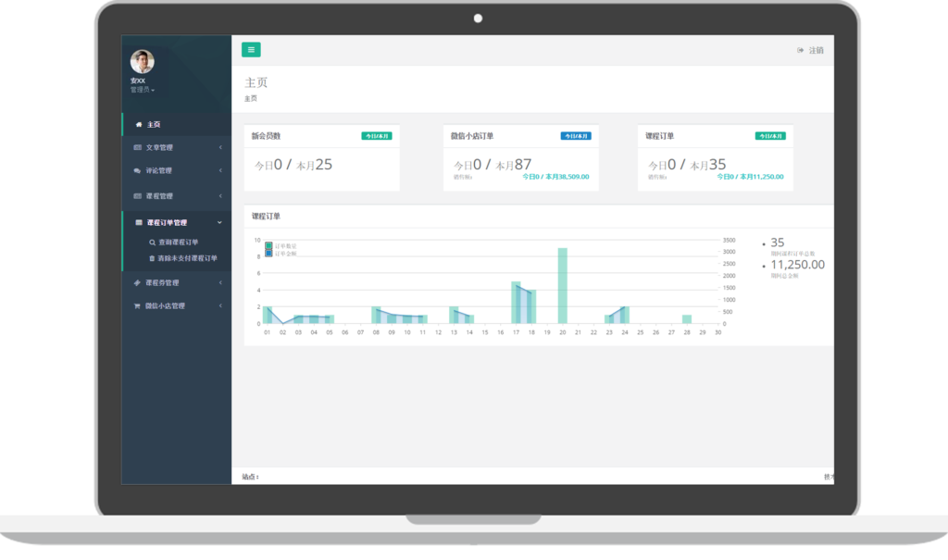Open the 管理员 role dropdown
This screenshot has width=948, height=560.
coord(142,90)
